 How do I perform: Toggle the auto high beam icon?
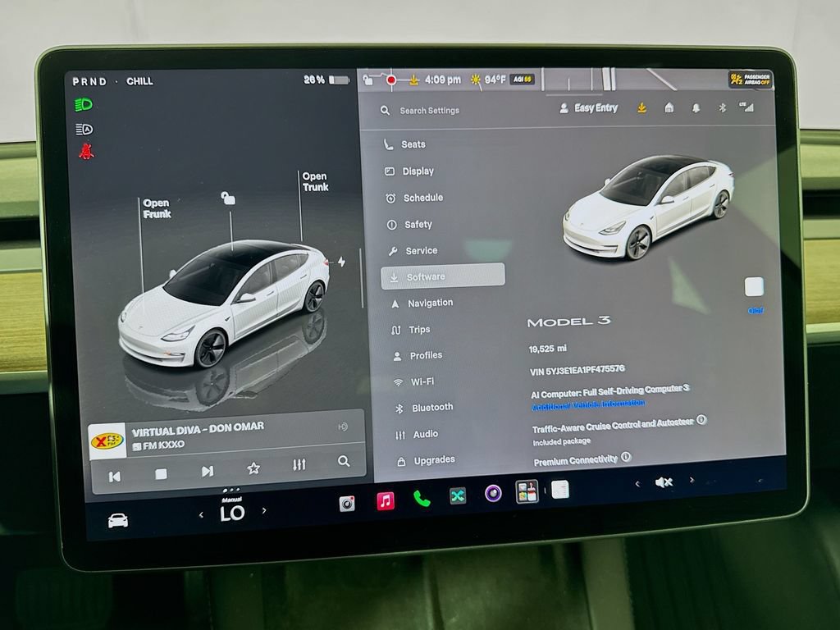coord(84,129)
